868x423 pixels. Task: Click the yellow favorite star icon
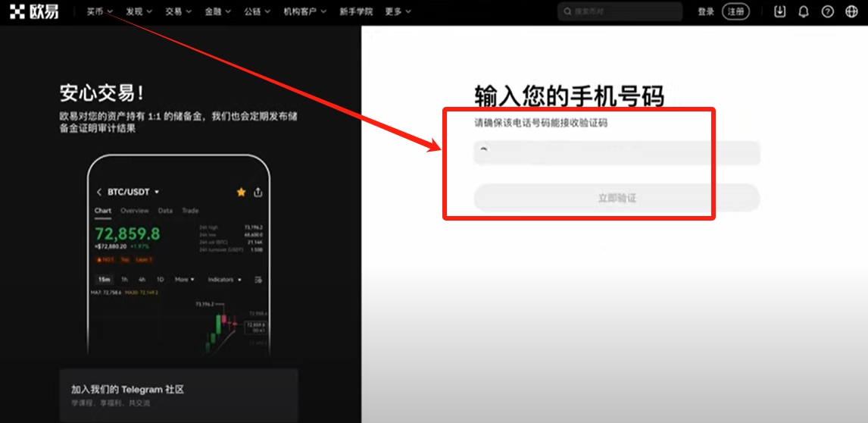tap(241, 193)
